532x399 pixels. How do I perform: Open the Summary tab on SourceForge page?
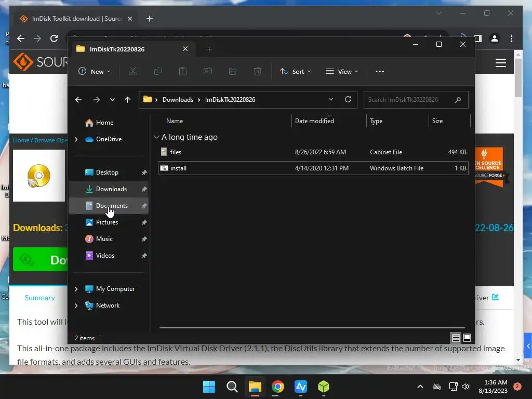[39, 298]
